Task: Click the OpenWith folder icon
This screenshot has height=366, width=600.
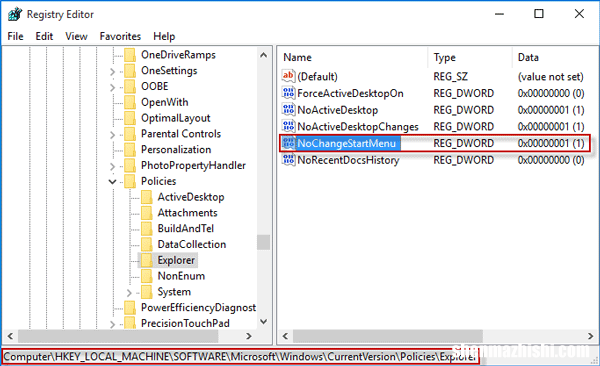Action: [130, 102]
